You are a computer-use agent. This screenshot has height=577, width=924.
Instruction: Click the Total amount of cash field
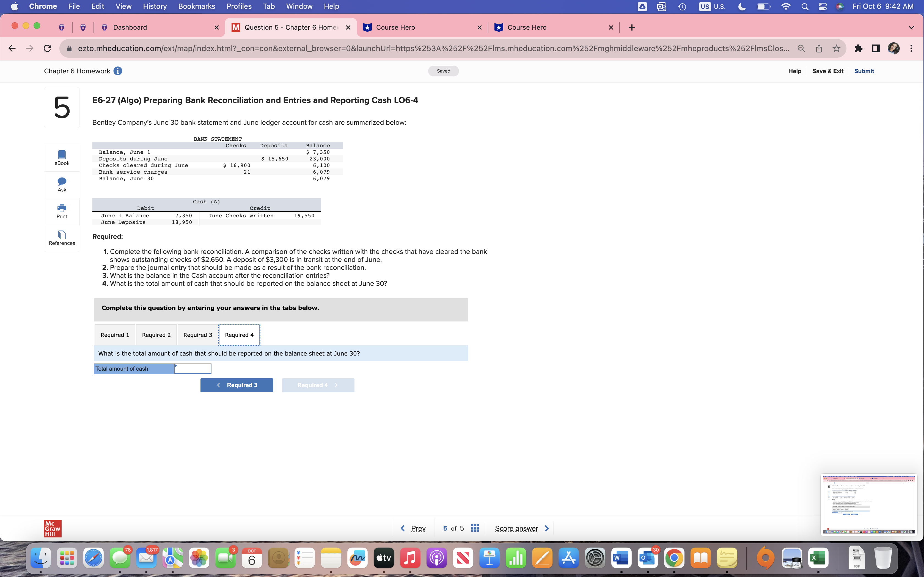coord(193,369)
